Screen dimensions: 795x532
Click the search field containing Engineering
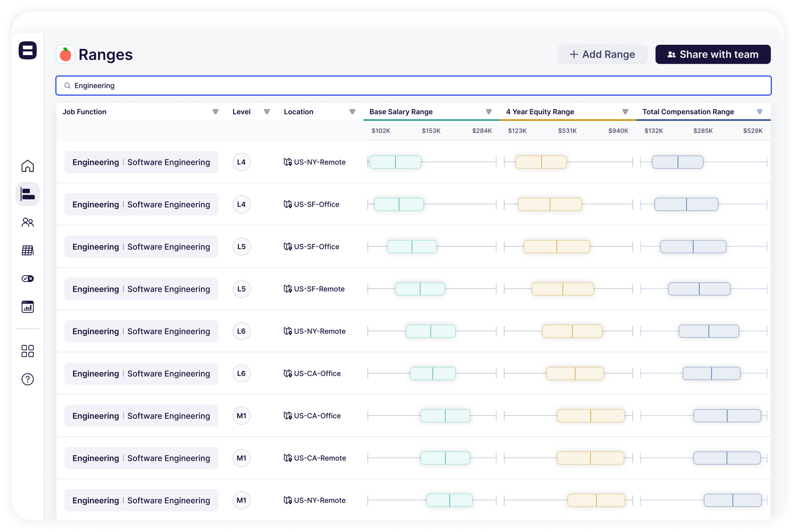[x=413, y=85]
